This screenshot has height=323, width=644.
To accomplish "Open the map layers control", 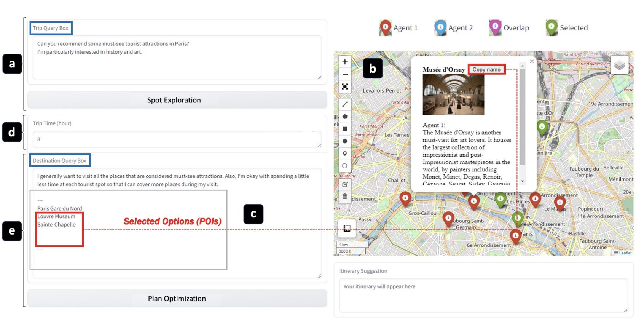I will pos(619,66).
